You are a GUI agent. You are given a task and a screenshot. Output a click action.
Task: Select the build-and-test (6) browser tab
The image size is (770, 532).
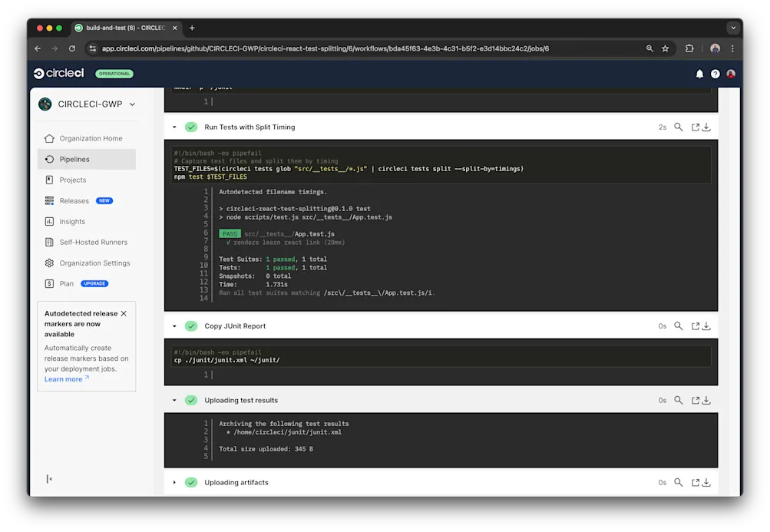[125, 28]
